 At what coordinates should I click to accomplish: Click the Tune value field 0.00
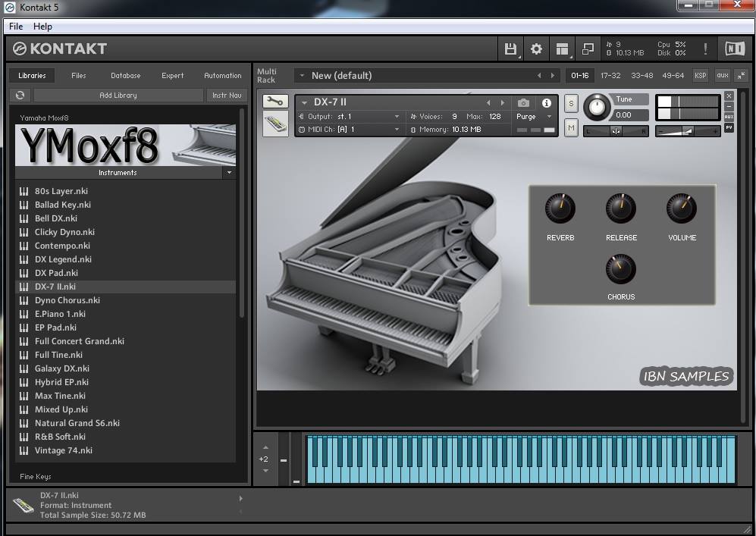click(x=629, y=114)
